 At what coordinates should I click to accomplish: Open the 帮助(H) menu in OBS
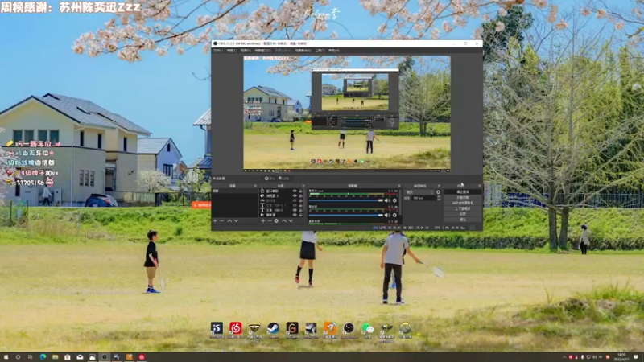333,51
